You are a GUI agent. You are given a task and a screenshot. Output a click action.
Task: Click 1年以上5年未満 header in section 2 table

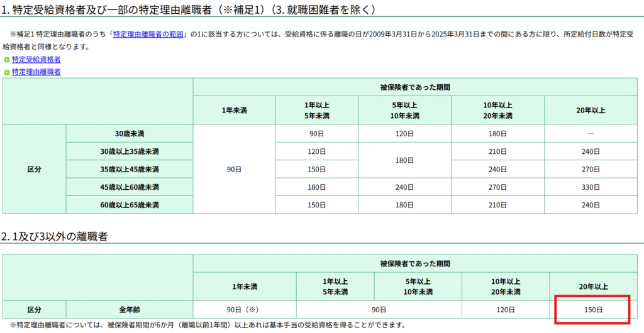(x=335, y=287)
